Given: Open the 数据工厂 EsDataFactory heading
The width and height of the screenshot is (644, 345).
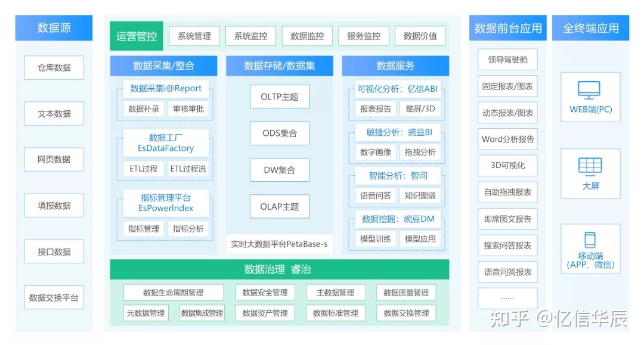Looking at the screenshot, I should click(166, 143).
